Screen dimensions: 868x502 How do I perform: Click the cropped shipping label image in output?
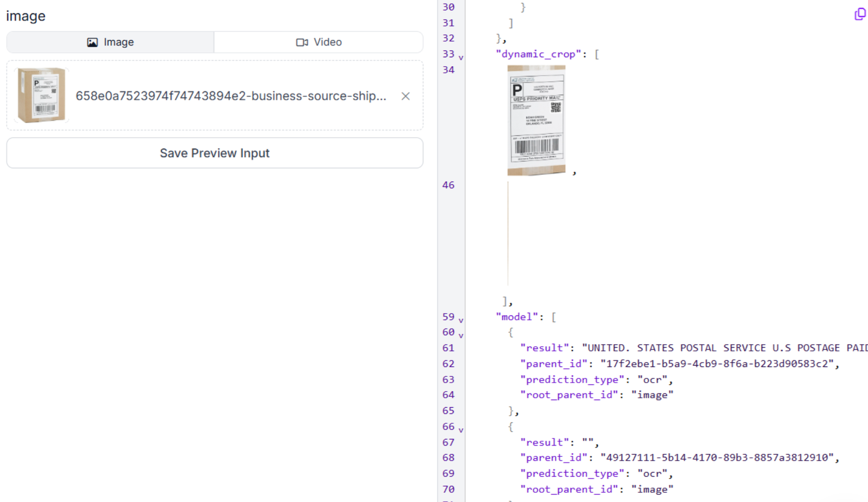click(x=536, y=120)
